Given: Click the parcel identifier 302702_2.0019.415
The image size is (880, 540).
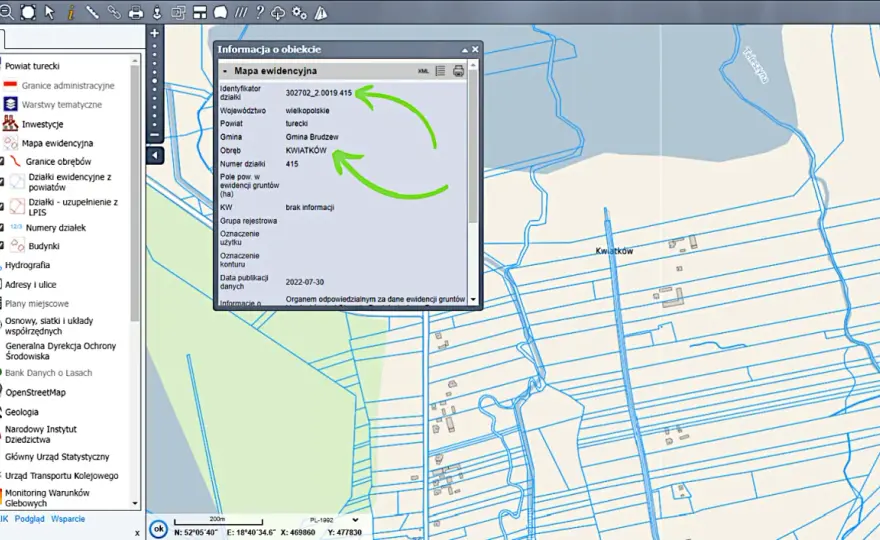Looking at the screenshot, I should pyautogui.click(x=319, y=93).
